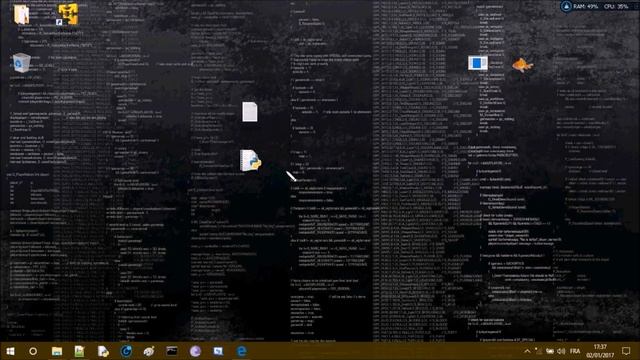
Task: Show hidden system tray icons
Action: (x=527, y=351)
